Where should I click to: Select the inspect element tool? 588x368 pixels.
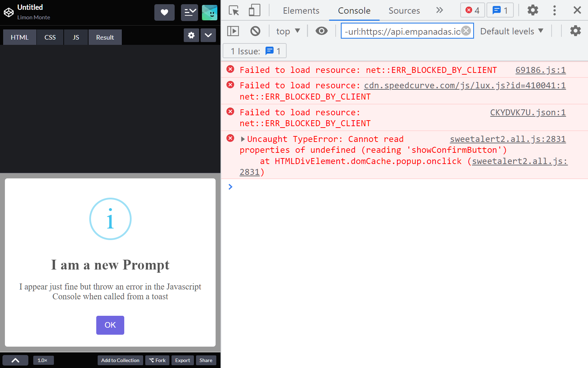(x=233, y=10)
